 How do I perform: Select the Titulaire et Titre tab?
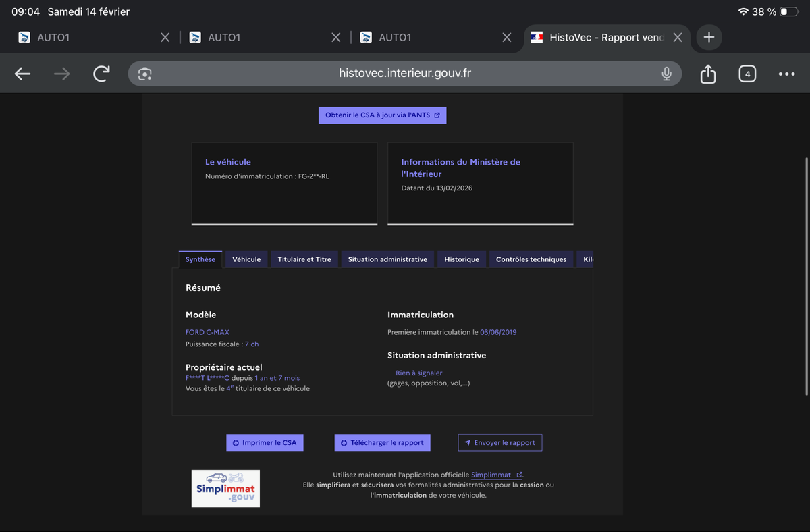pyautogui.click(x=304, y=259)
